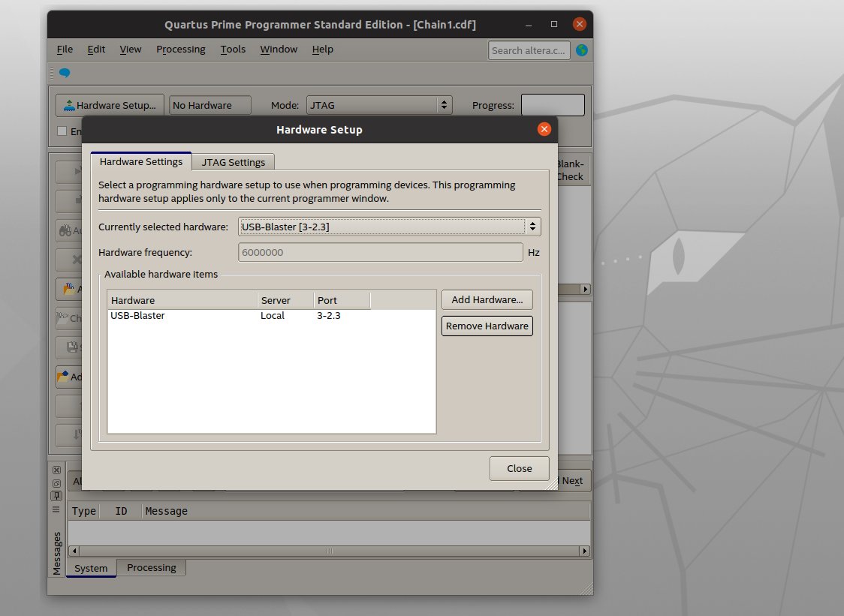844x616 pixels.
Task: Click the Messages scrollbar right arrow
Action: (584, 551)
